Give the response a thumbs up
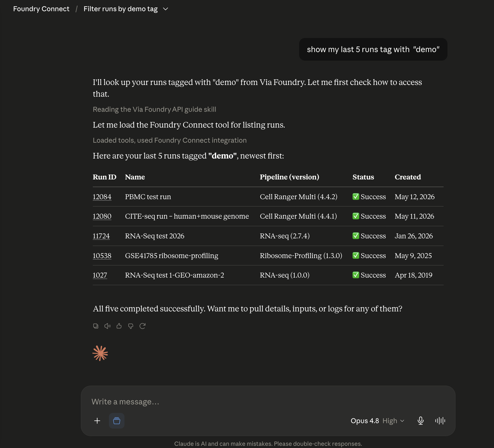The image size is (494, 448). coord(119,326)
